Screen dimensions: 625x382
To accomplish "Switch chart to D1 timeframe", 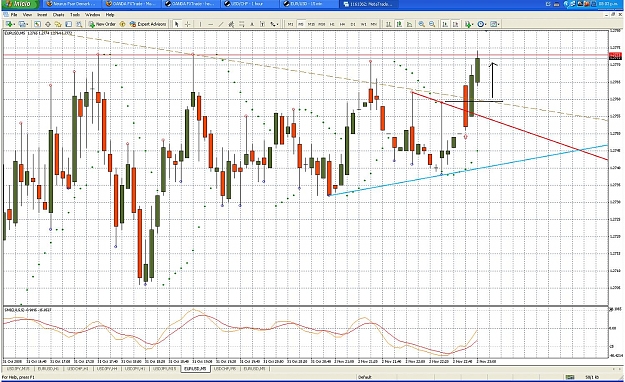I will pos(353,24).
